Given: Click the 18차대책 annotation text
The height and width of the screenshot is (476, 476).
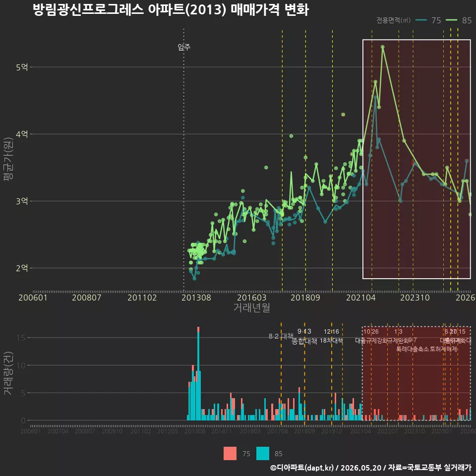Looking at the screenshot, I should [331, 340].
